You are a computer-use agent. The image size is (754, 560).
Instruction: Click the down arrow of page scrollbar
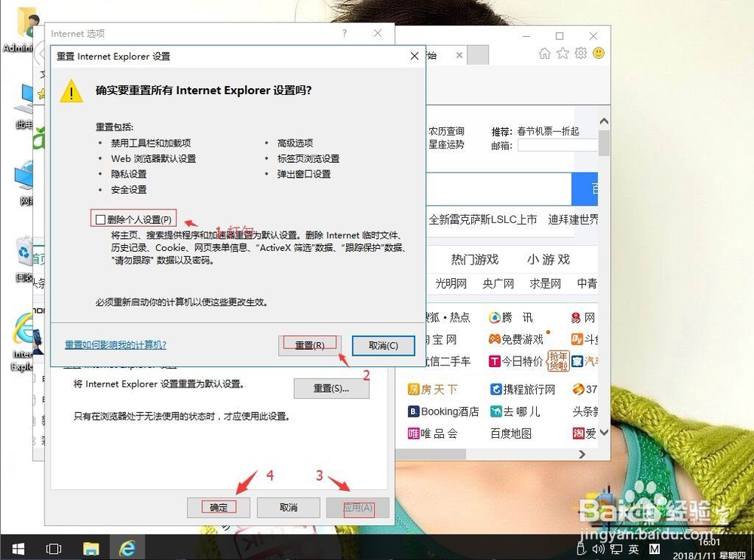click(x=605, y=432)
